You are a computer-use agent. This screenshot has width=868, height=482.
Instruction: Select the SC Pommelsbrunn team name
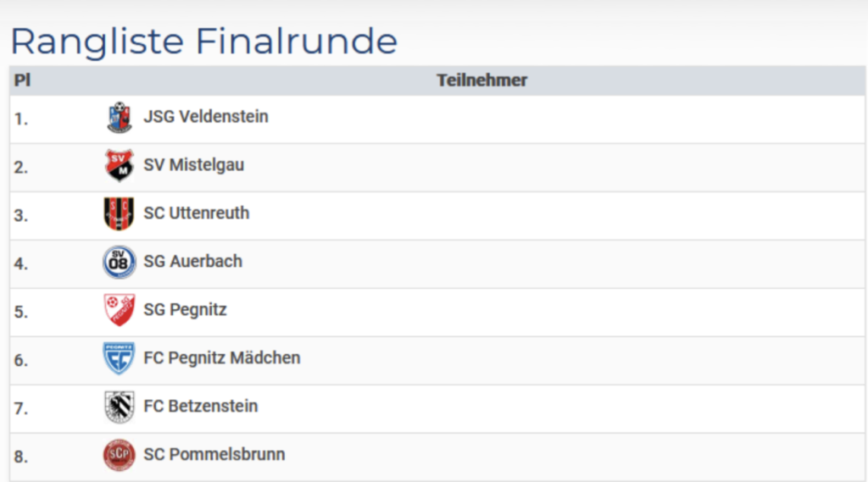214,455
